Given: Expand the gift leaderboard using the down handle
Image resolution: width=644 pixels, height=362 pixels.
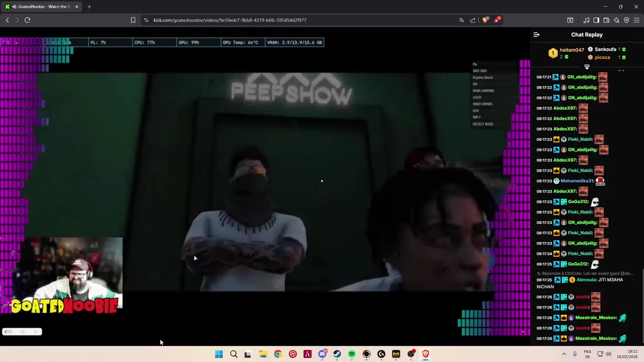Looking at the screenshot, I should 587,67.
